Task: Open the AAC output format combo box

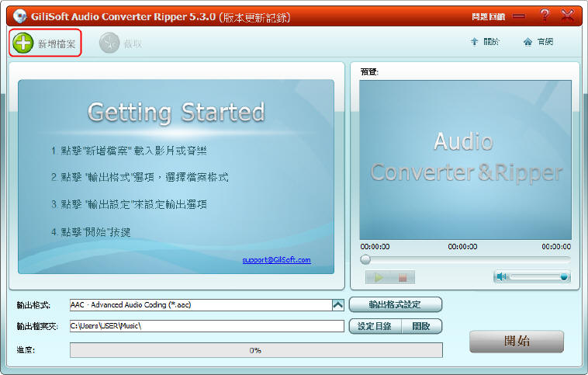Action: click(200, 305)
